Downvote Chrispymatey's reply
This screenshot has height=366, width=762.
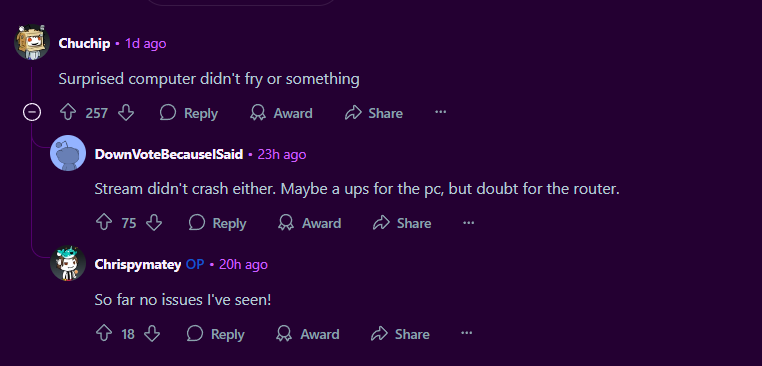click(152, 334)
